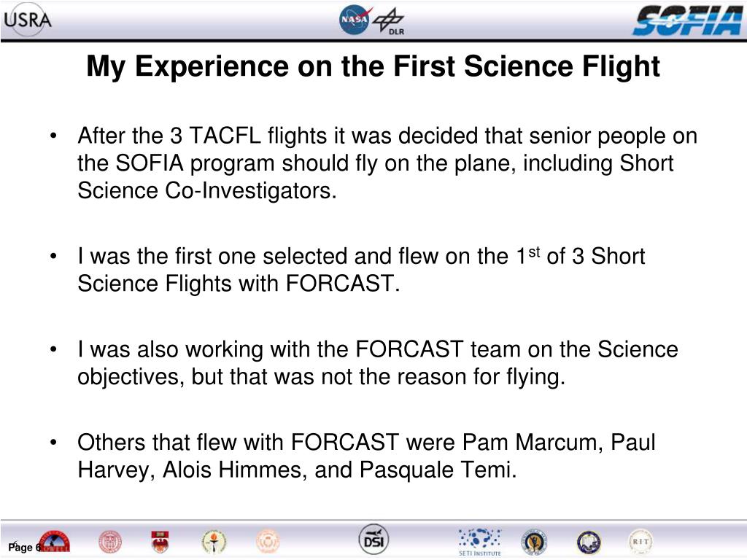Click the Page 6 label in footer
747x560 pixels.
click(24, 547)
